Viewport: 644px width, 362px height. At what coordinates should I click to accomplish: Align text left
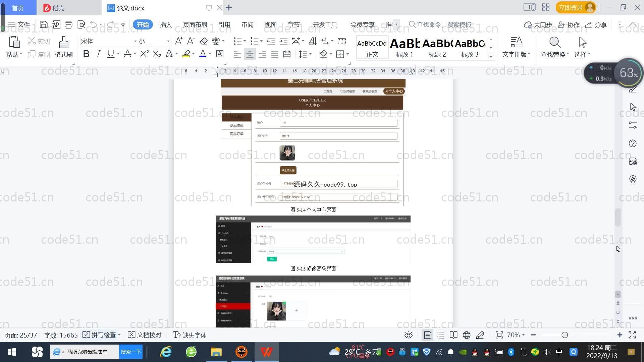point(237,54)
